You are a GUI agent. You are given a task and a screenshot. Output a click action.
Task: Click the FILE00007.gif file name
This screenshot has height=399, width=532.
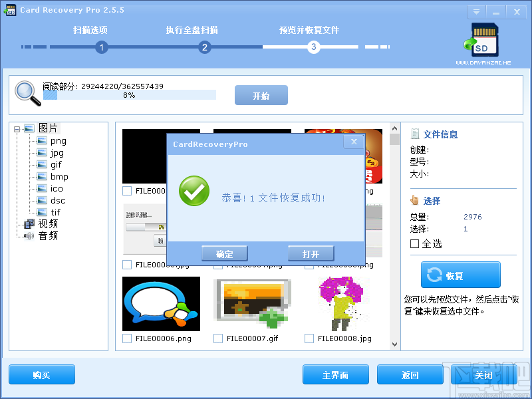(253, 338)
